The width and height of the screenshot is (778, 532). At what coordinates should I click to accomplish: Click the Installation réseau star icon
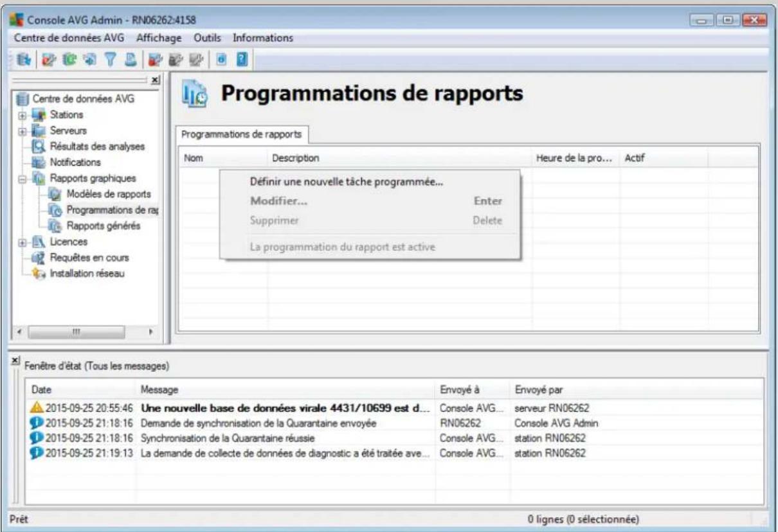pos(40,274)
